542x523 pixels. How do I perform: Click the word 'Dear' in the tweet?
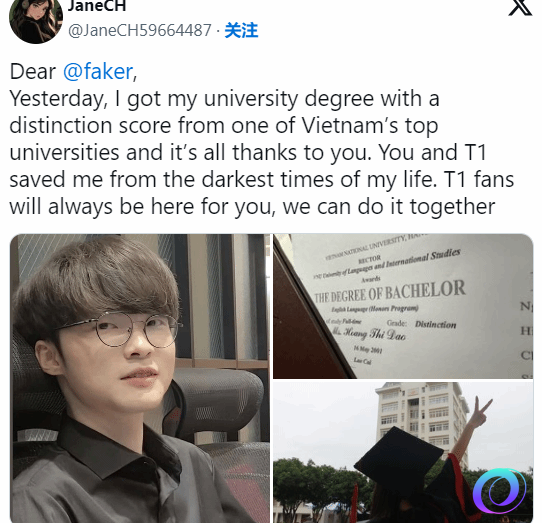pyautogui.click(x=33, y=72)
